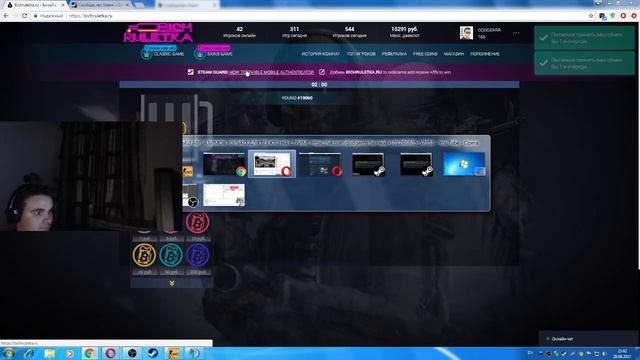Click the Bich Ruletka site logo

158,33
